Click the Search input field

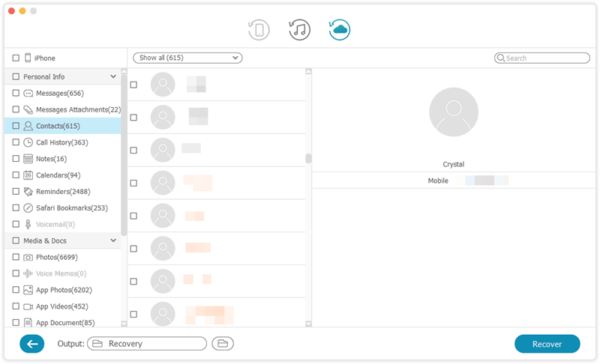541,58
